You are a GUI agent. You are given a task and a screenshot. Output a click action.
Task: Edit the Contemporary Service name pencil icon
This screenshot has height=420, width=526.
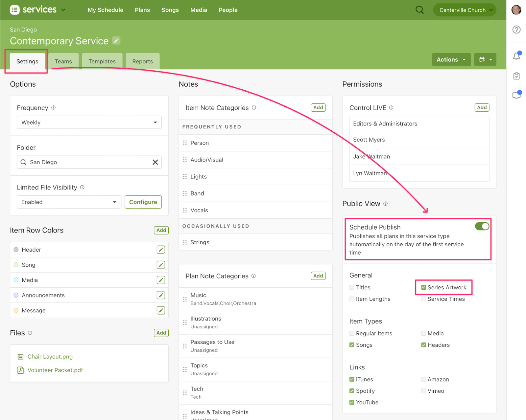tap(116, 41)
